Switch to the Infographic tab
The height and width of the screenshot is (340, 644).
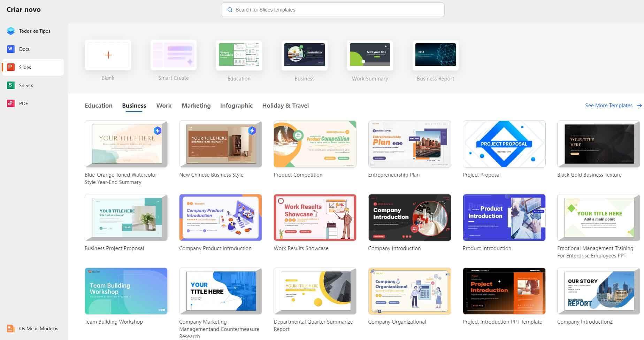tap(236, 106)
